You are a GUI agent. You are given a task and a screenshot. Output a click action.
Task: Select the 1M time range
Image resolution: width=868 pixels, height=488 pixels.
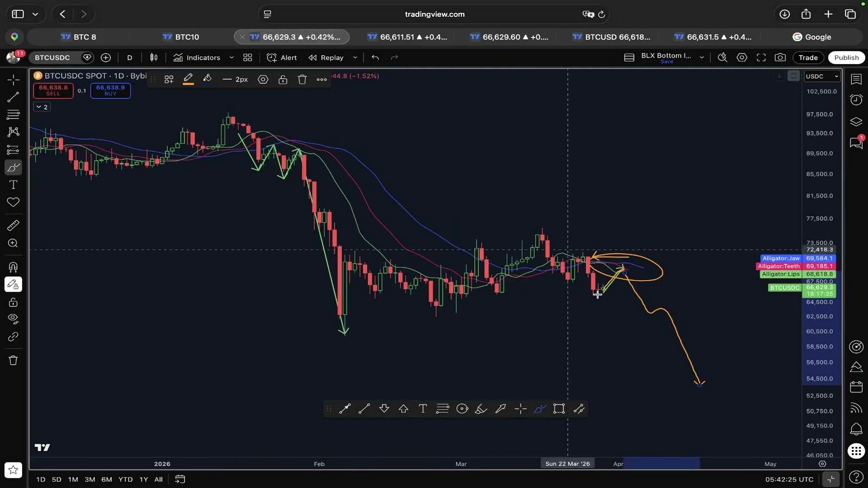point(73,479)
